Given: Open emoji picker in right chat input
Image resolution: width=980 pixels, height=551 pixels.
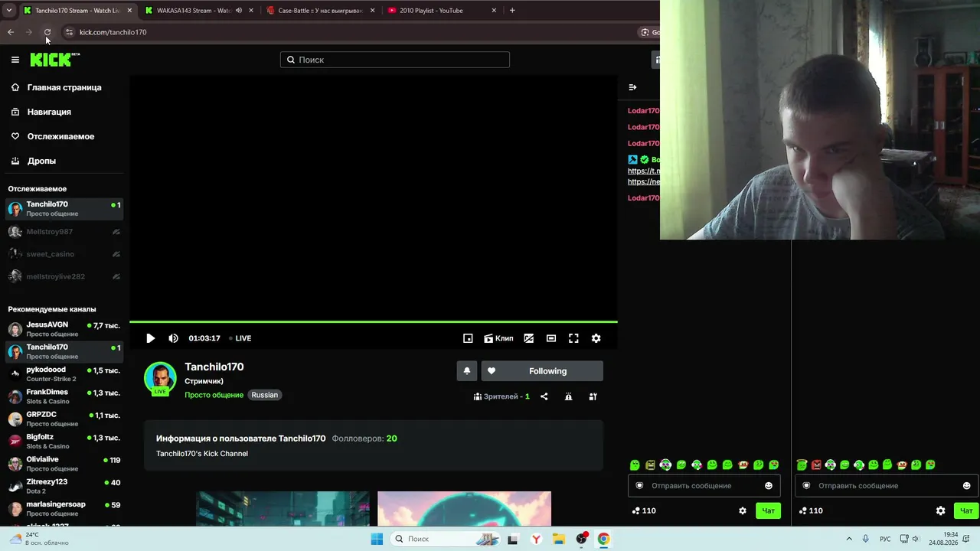Looking at the screenshot, I should coord(966,486).
